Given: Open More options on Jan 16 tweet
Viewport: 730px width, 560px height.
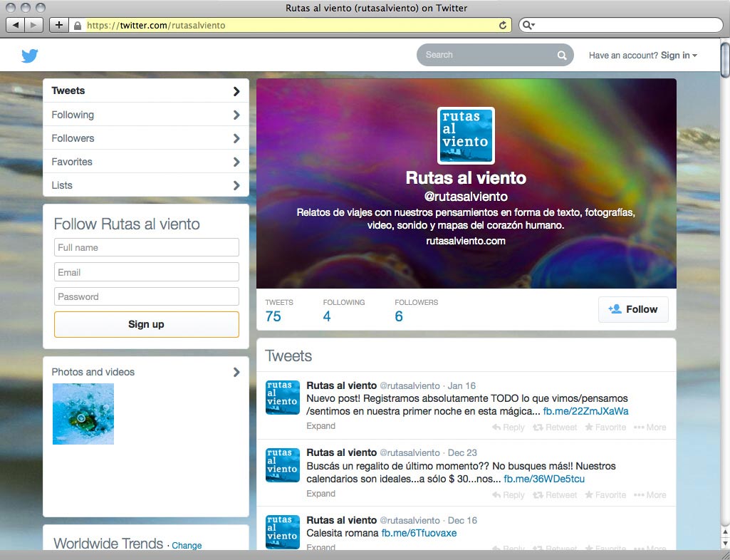Looking at the screenshot, I should click(x=650, y=427).
